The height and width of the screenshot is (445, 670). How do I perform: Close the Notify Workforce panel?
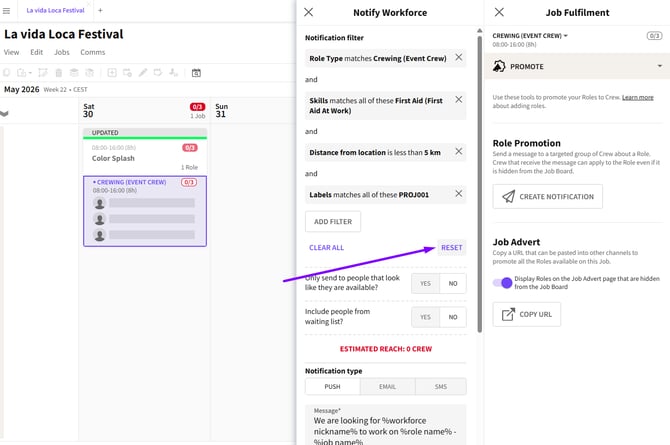309,12
